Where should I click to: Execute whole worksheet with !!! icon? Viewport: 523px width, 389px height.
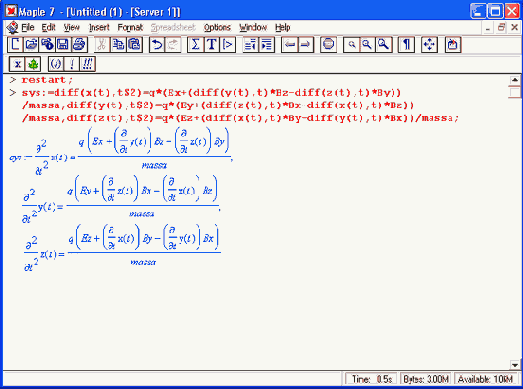coord(87,64)
